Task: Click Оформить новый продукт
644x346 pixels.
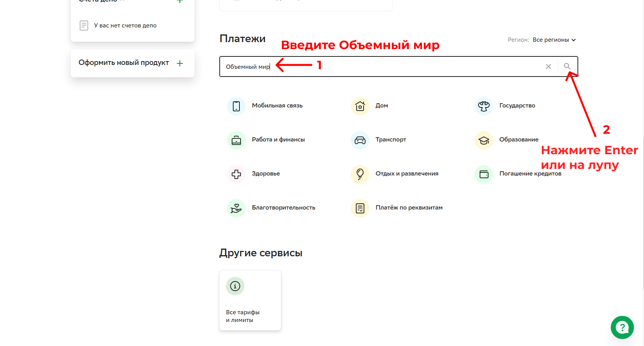Action: tap(124, 63)
